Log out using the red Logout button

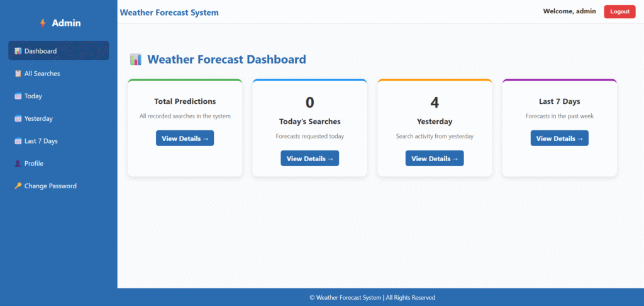tap(619, 11)
